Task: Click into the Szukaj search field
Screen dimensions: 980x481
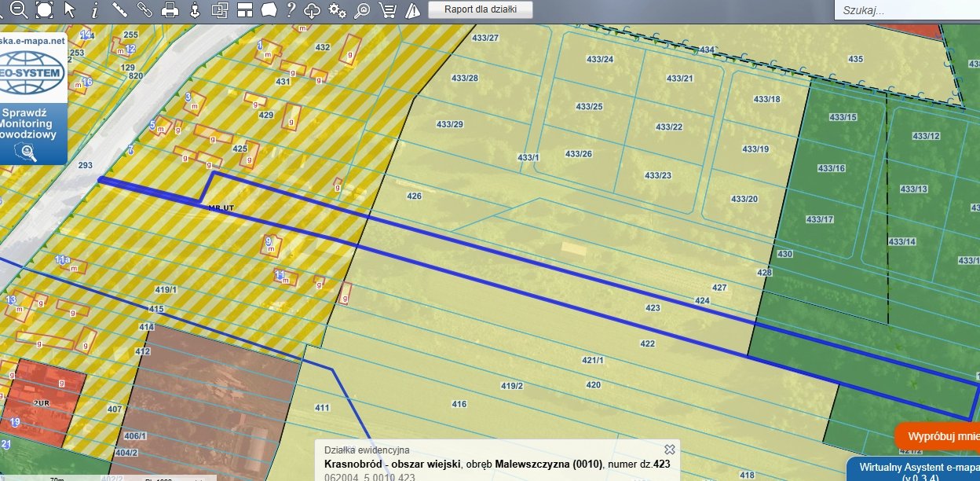Action: [x=903, y=11]
